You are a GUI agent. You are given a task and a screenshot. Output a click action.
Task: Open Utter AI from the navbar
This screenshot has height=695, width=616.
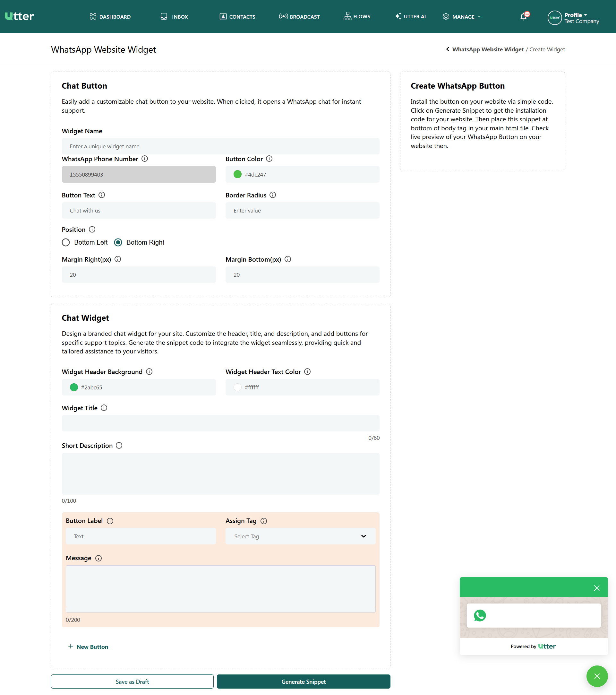(410, 17)
